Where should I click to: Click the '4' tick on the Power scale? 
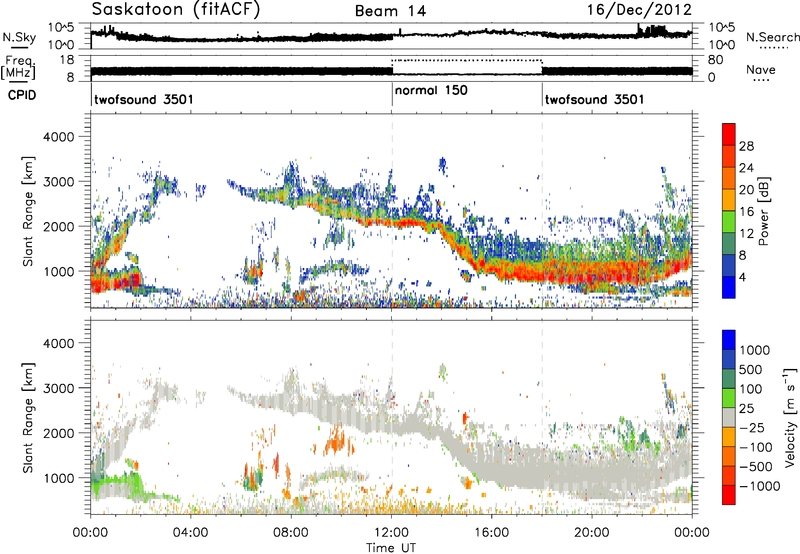pos(742,277)
